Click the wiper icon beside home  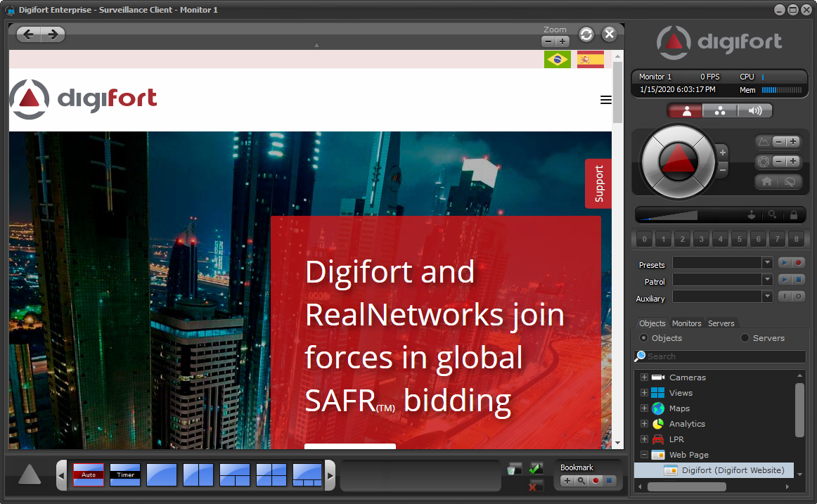pyautogui.click(x=790, y=182)
